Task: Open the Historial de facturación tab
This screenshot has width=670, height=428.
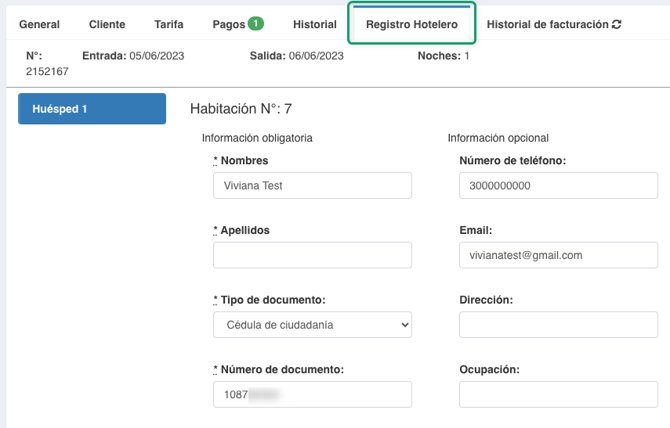Action: (547, 24)
